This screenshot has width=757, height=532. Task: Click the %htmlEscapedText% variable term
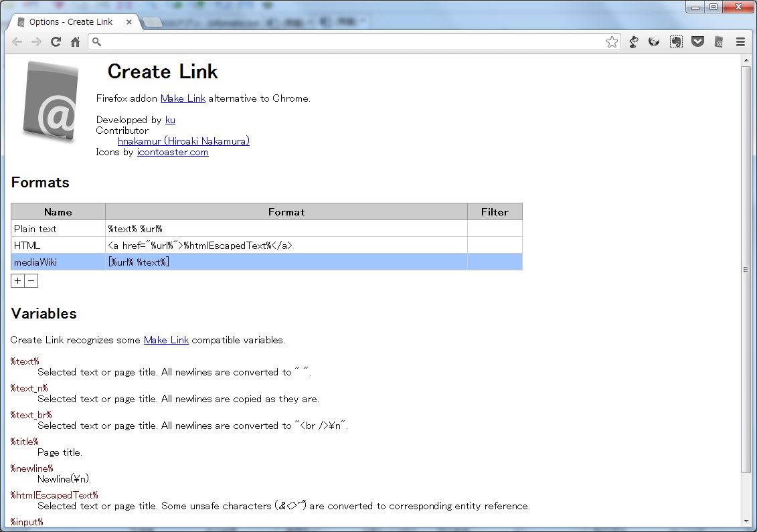[54, 495]
